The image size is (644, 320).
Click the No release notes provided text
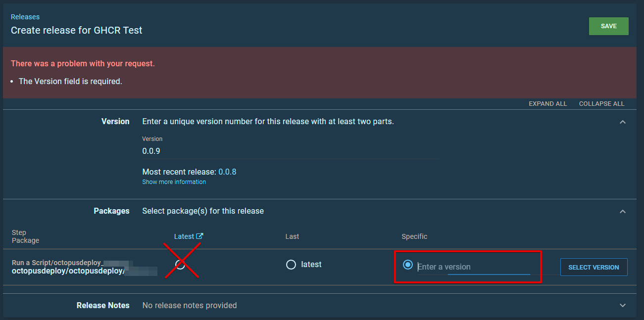coord(189,305)
